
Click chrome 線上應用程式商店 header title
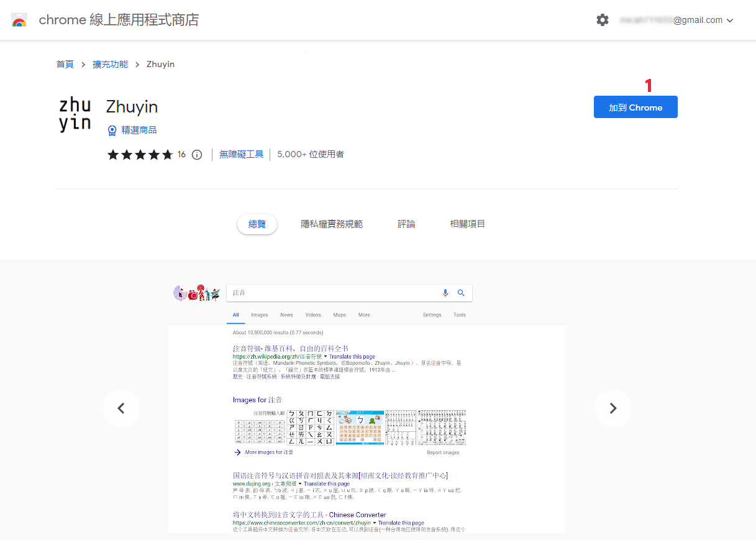pyautogui.click(x=119, y=20)
